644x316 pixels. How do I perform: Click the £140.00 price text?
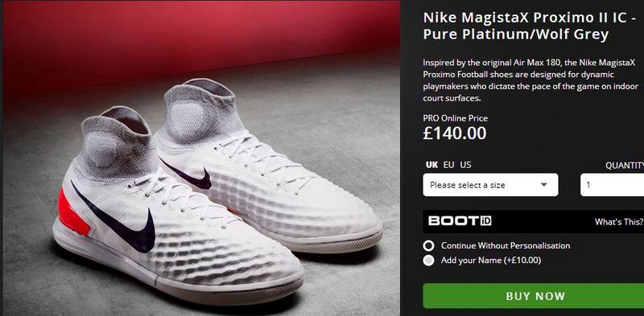[x=455, y=133]
